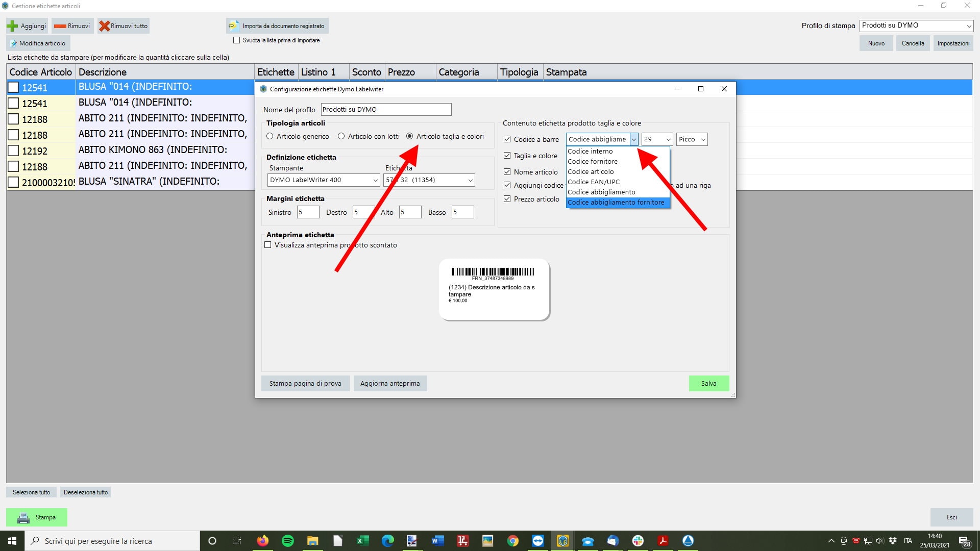This screenshot has height=551, width=980.
Task: Click the Deseleziona tutto button
Action: pos(85,492)
